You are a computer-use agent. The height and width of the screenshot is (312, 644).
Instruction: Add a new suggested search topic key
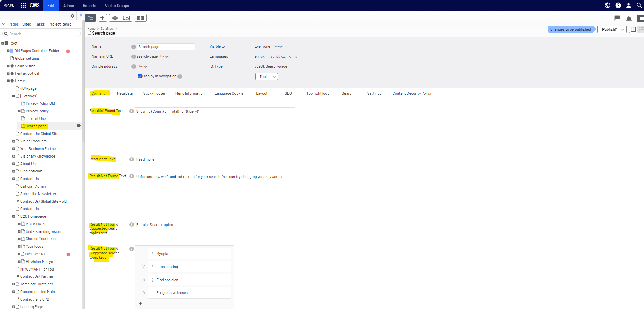[x=140, y=304]
